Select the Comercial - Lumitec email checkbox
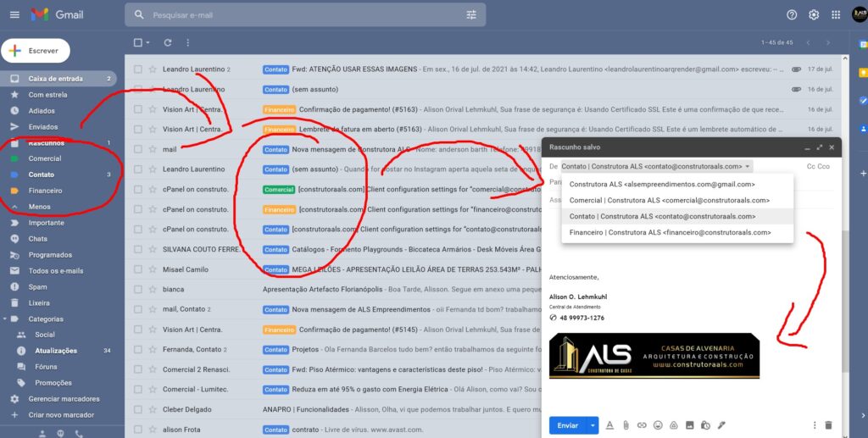 [138, 390]
